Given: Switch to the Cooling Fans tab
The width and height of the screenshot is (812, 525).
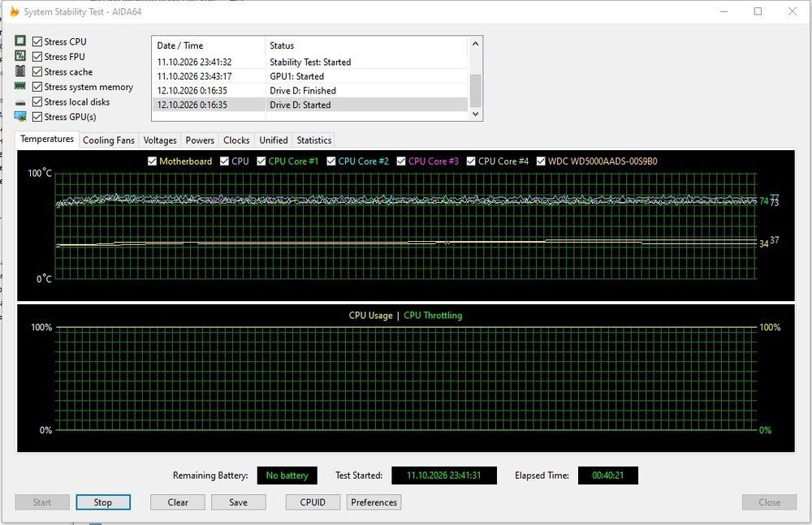Looking at the screenshot, I should tap(109, 140).
